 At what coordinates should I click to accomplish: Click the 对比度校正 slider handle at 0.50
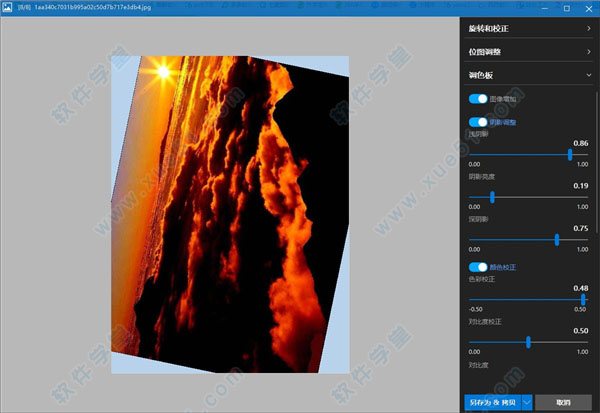point(528,342)
